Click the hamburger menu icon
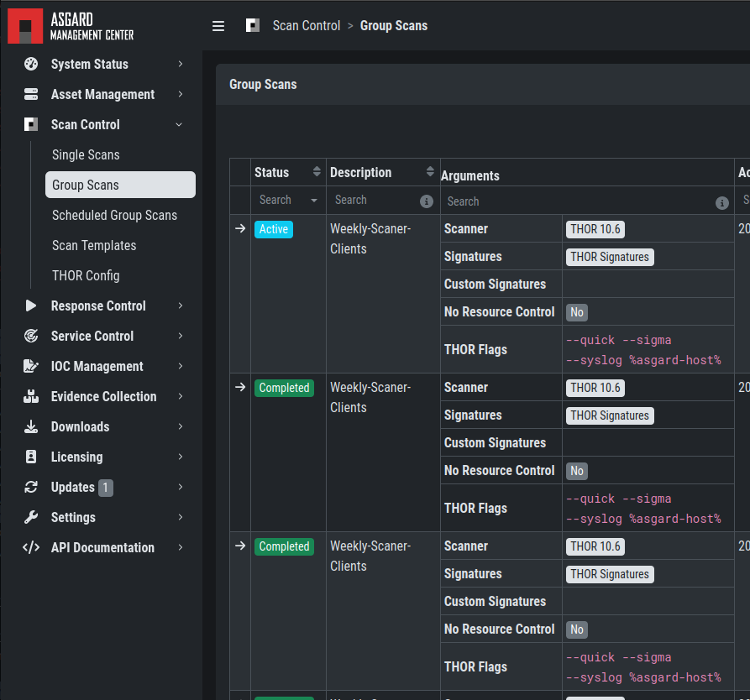Screen dimensions: 750x700 218,26
